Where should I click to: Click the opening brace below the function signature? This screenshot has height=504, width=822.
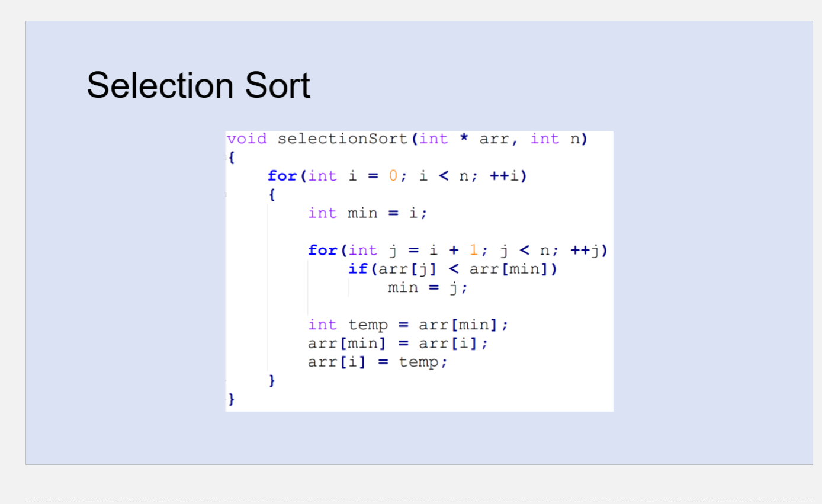232,158
